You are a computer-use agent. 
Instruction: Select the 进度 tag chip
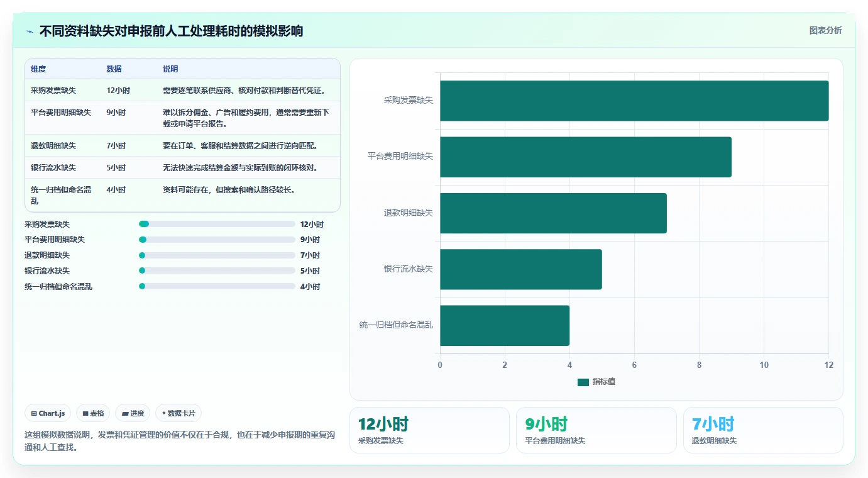[133, 413]
